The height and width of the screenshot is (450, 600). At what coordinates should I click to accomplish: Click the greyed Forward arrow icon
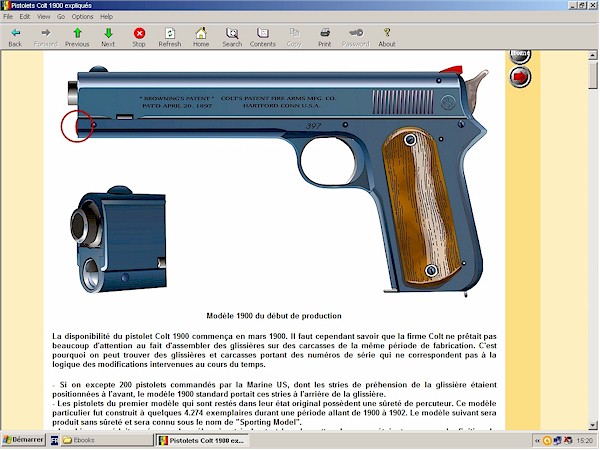pyautogui.click(x=46, y=33)
